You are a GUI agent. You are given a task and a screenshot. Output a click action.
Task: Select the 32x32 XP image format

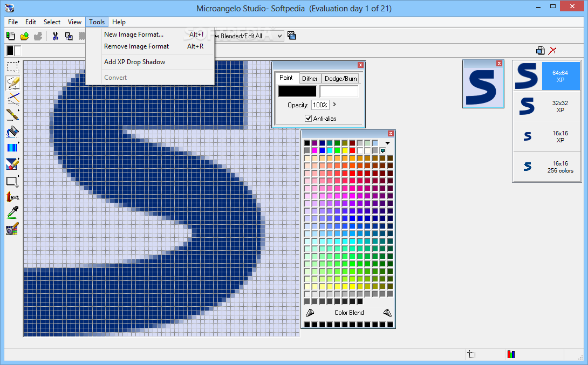(x=547, y=106)
